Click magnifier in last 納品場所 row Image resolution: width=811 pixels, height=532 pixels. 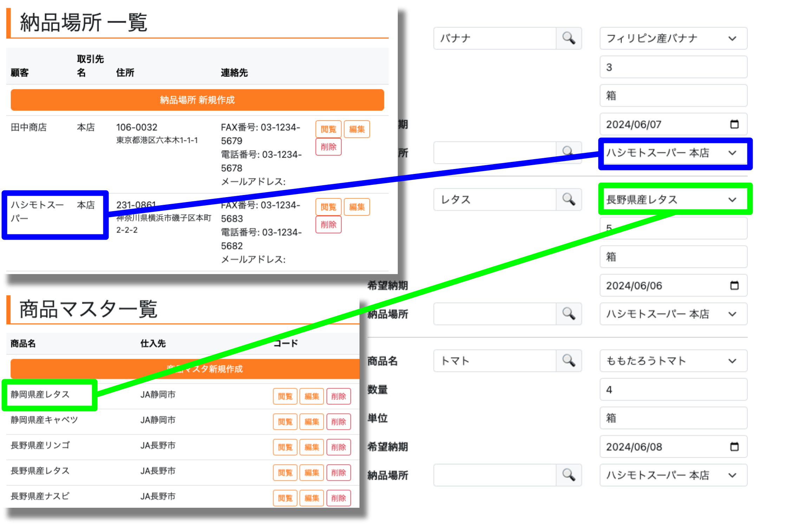point(569,475)
